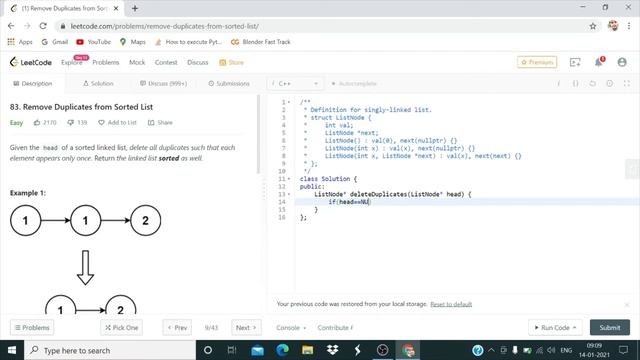Open the notifications bell
Screen dimensions: 640x360
point(598,62)
